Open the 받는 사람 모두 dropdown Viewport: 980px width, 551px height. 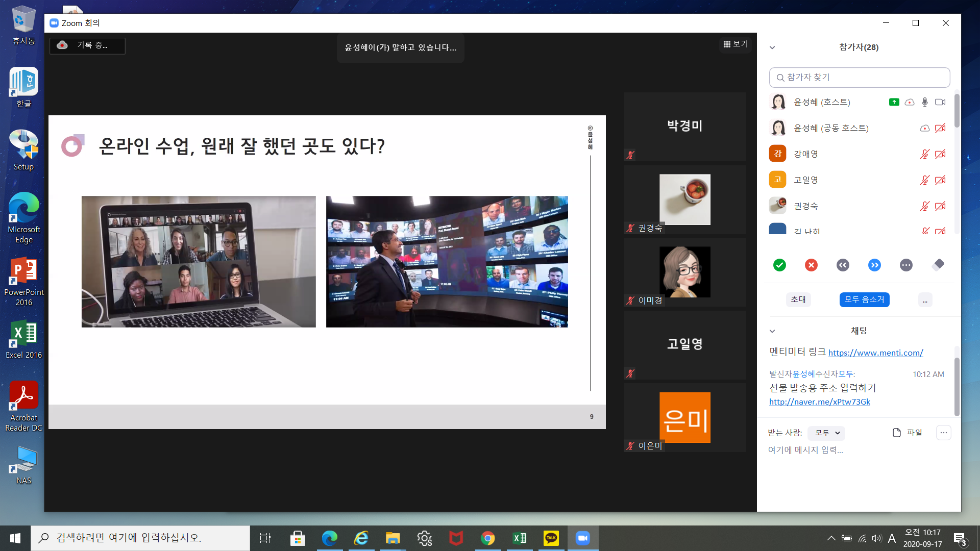tap(826, 433)
